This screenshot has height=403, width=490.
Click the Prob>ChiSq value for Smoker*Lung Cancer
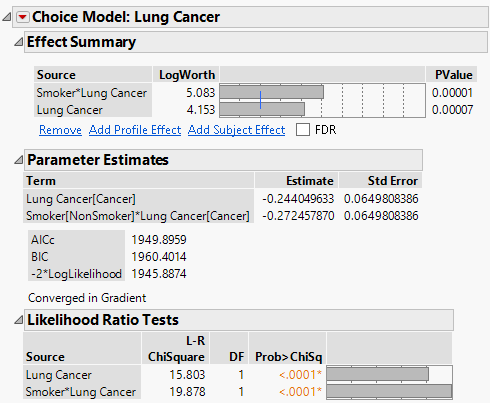[x=300, y=392]
